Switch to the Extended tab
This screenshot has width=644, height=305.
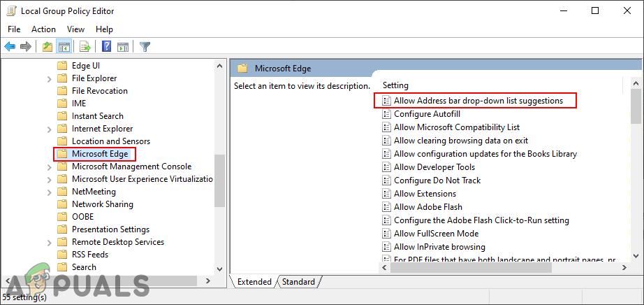254,282
